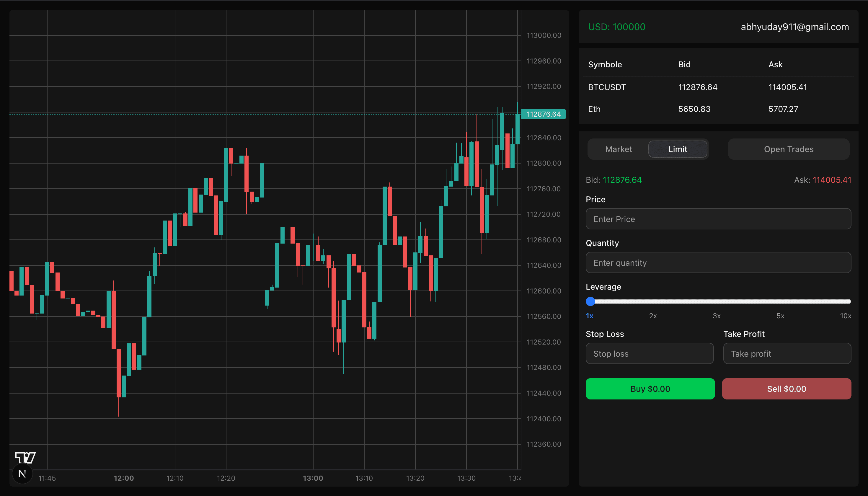The width and height of the screenshot is (868, 496).
Task: Click the account email abhyuday911@gmail.com
Action: (794, 27)
